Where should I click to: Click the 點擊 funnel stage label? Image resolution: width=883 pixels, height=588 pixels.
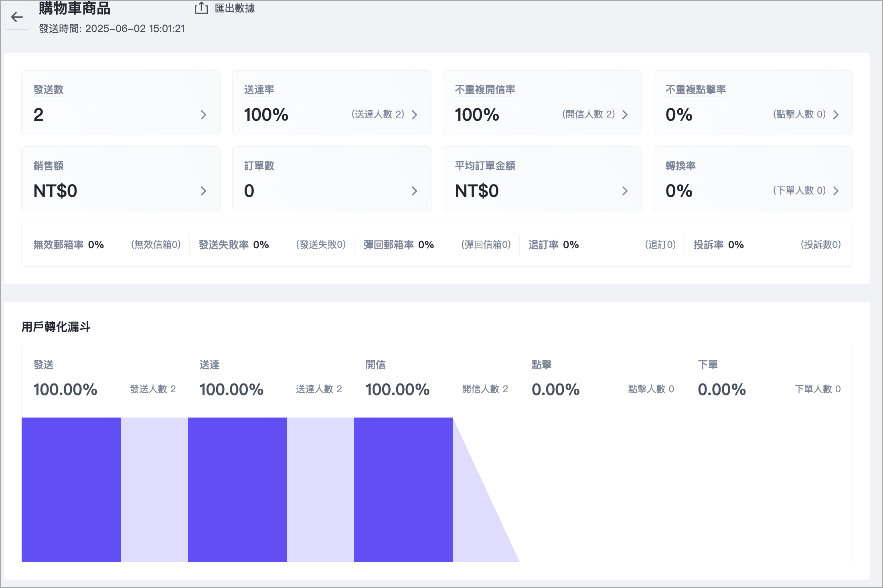[x=541, y=365]
